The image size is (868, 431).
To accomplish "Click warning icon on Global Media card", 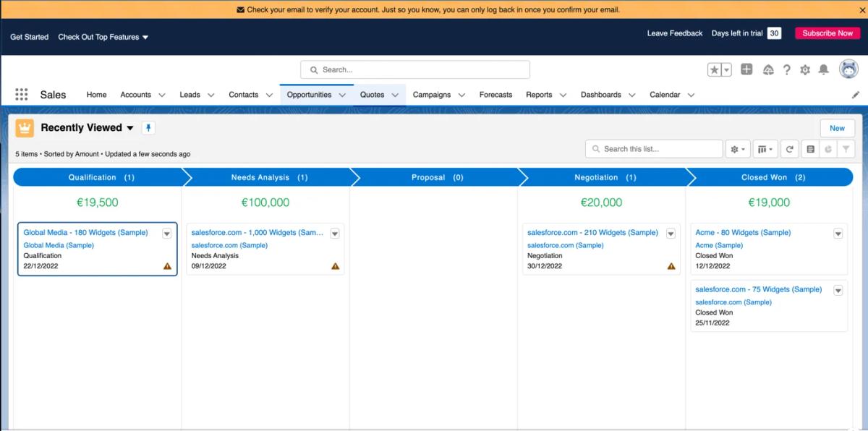I will tap(167, 266).
